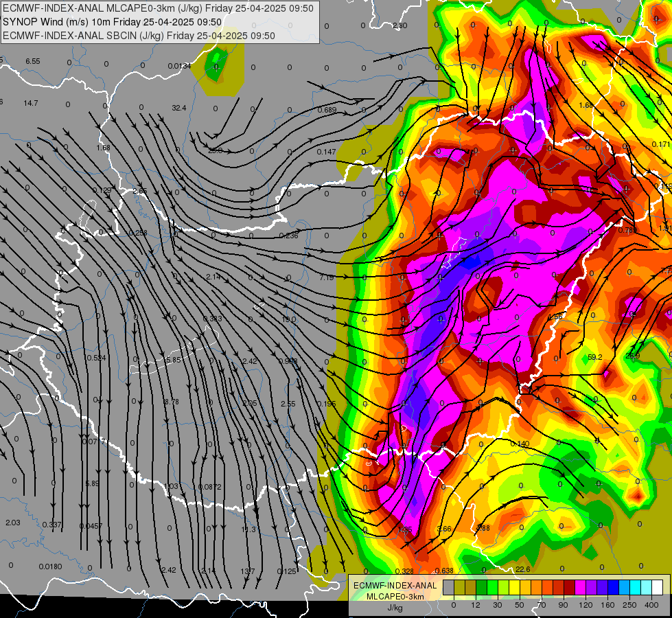Click the MLCAPE0-3km label in legend
672x618 pixels.
(x=395, y=597)
